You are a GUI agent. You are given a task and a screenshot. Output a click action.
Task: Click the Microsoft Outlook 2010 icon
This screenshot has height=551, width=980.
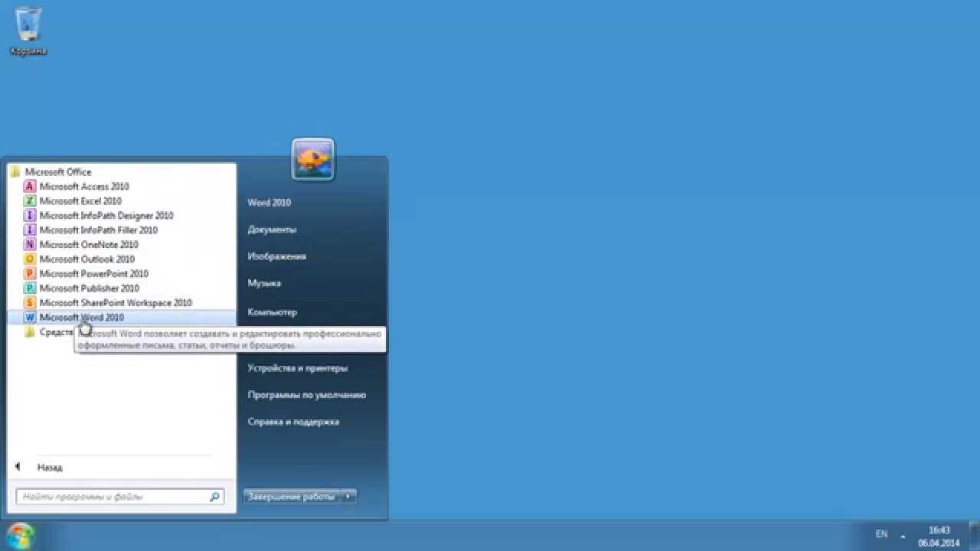click(30, 259)
